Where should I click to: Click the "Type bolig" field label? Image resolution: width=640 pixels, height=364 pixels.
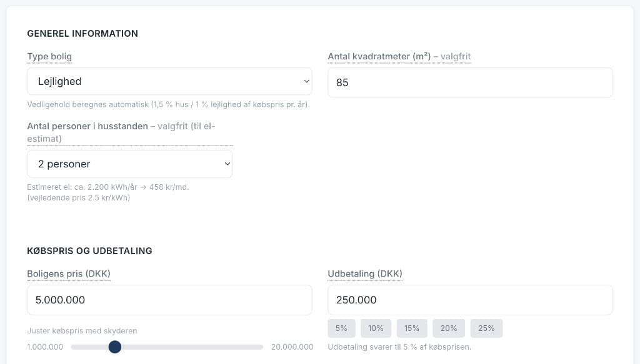coord(49,57)
